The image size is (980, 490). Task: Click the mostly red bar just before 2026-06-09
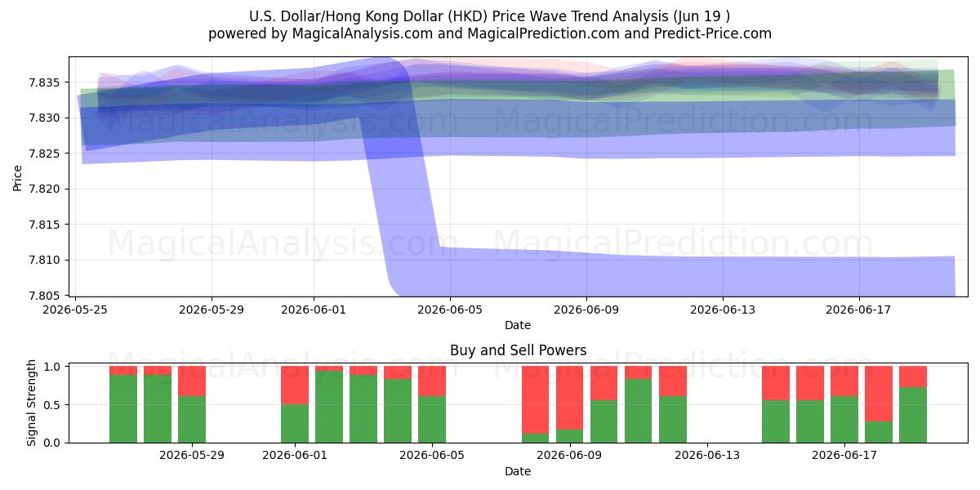click(x=536, y=404)
